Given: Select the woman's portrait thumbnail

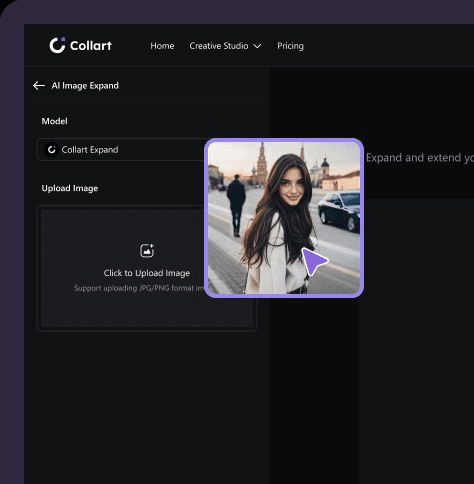Looking at the screenshot, I should (x=284, y=218).
